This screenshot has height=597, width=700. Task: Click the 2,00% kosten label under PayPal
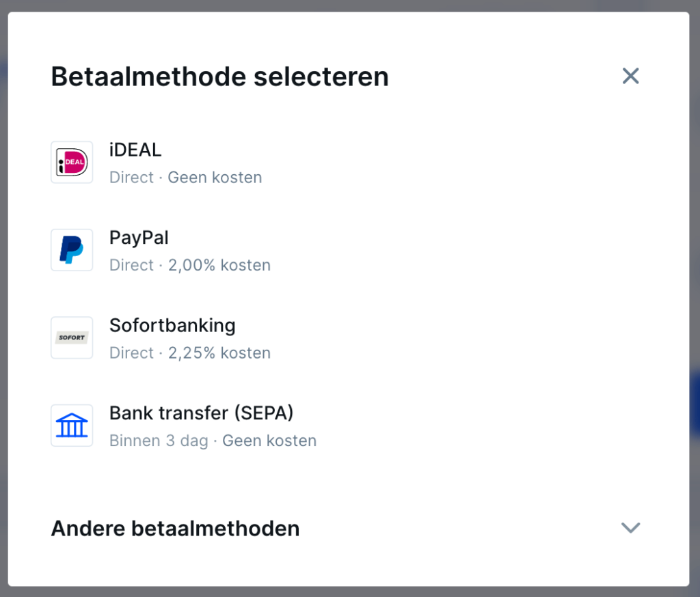pyautogui.click(x=219, y=265)
